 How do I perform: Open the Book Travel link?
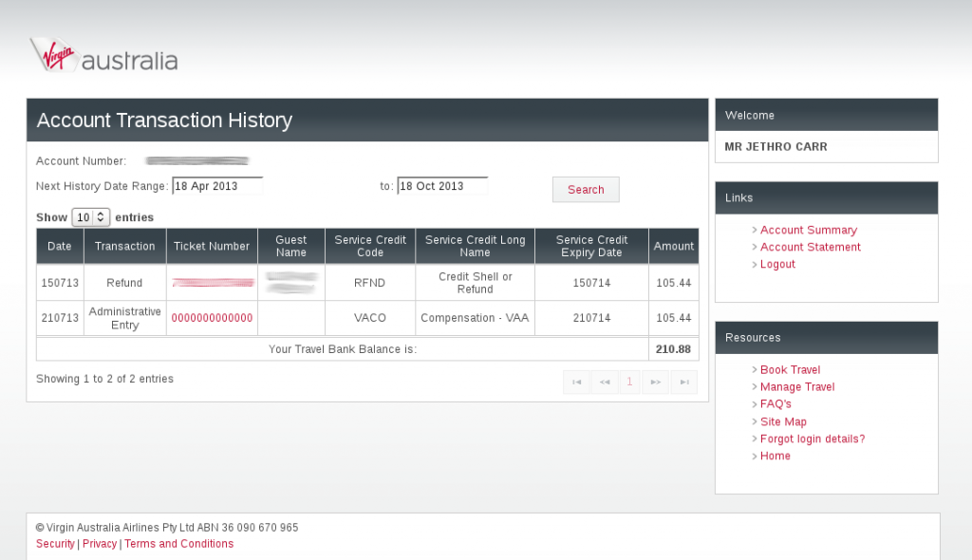[x=790, y=369]
